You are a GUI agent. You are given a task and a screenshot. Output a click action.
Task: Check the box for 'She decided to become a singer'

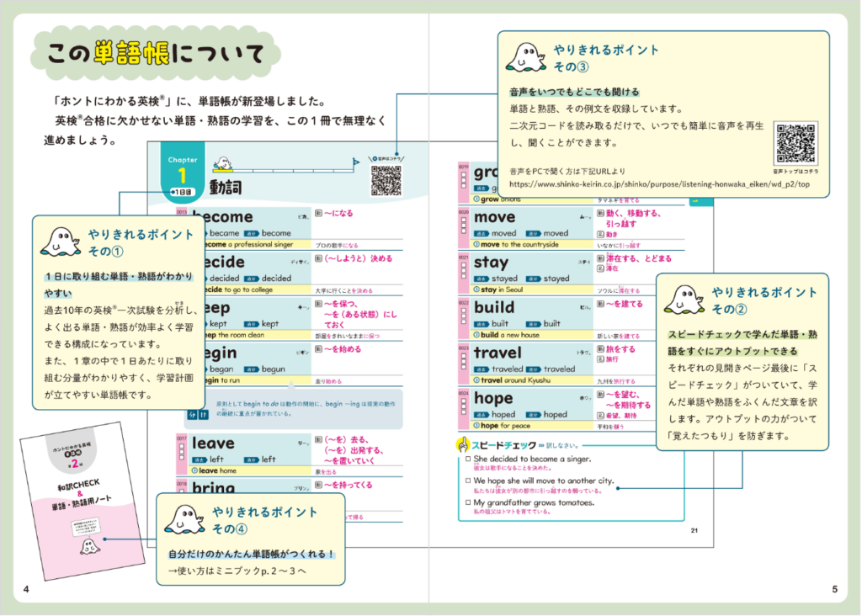[x=467, y=459]
